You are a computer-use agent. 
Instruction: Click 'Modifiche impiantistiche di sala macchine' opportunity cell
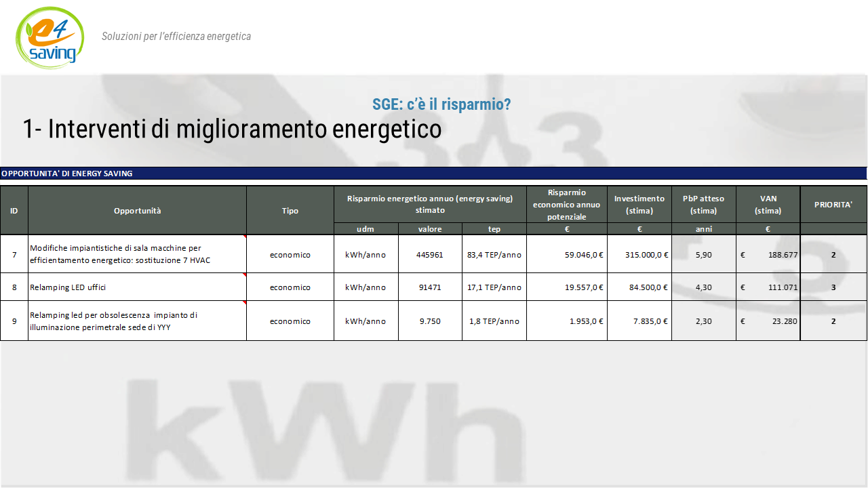tap(138, 255)
